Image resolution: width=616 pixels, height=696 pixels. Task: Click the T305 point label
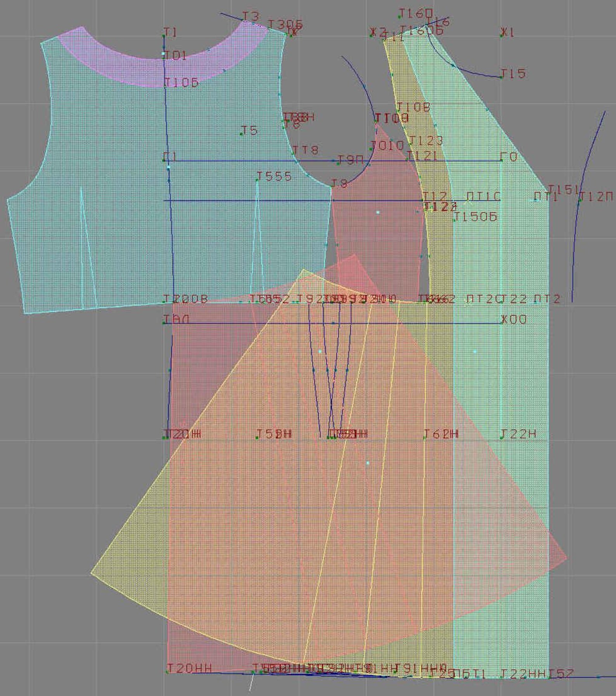point(285,24)
